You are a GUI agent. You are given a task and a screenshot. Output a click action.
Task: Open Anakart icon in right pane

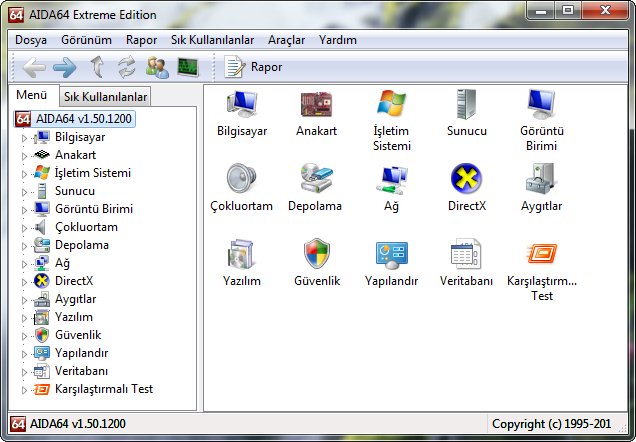(x=316, y=104)
